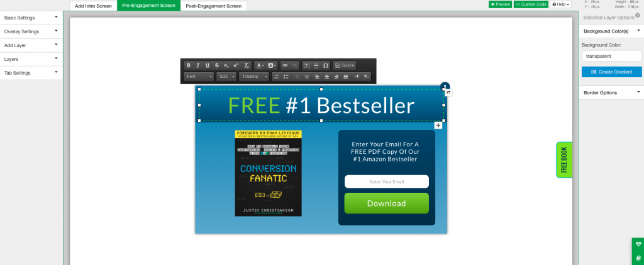Select the Pre-Engagement Screen tab
The image size is (644, 265).
click(148, 6)
